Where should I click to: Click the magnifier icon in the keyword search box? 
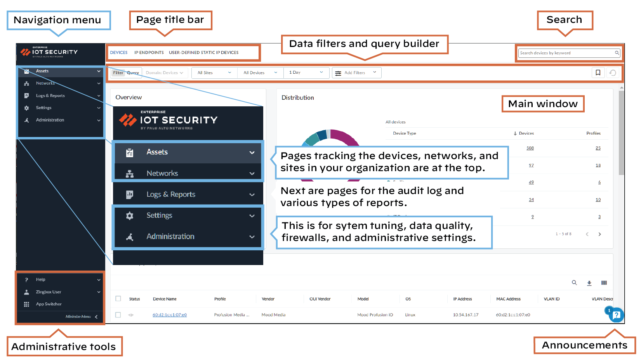pos(617,53)
